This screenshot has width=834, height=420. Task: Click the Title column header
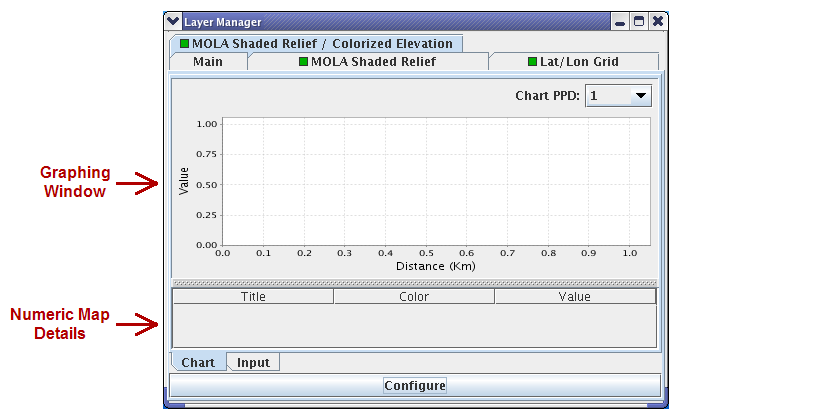coord(253,296)
